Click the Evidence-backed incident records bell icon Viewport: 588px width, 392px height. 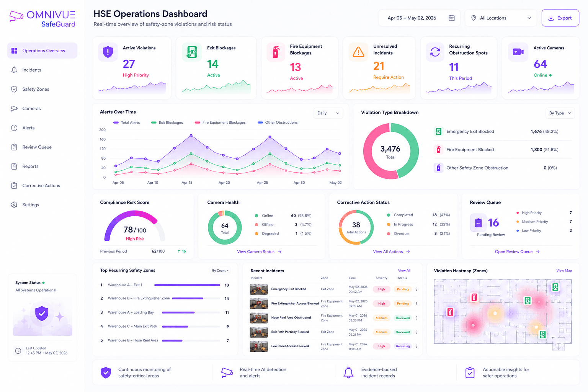point(348,372)
